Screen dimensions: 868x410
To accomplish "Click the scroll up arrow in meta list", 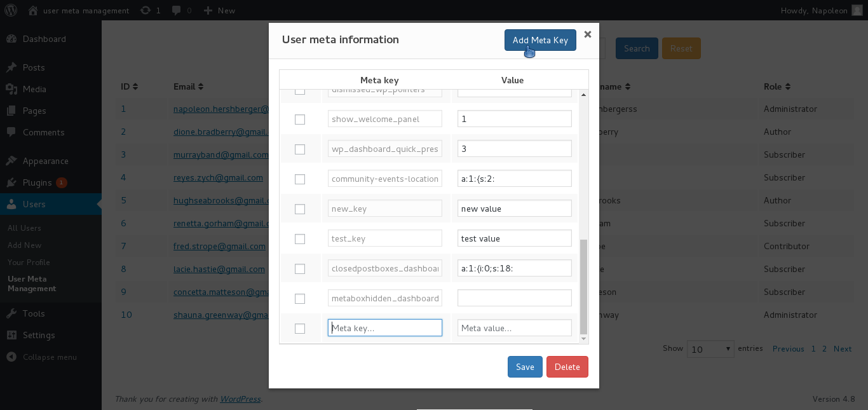I will [584, 94].
